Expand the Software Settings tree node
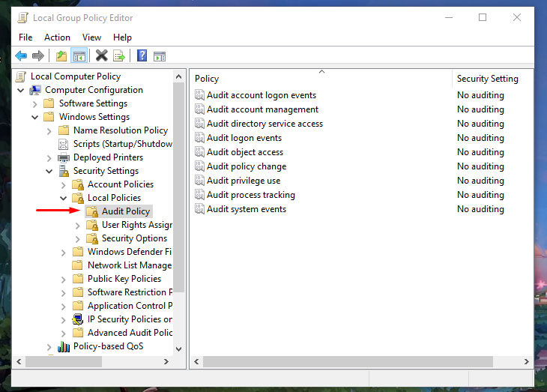The width and height of the screenshot is (547, 392). 35,103
